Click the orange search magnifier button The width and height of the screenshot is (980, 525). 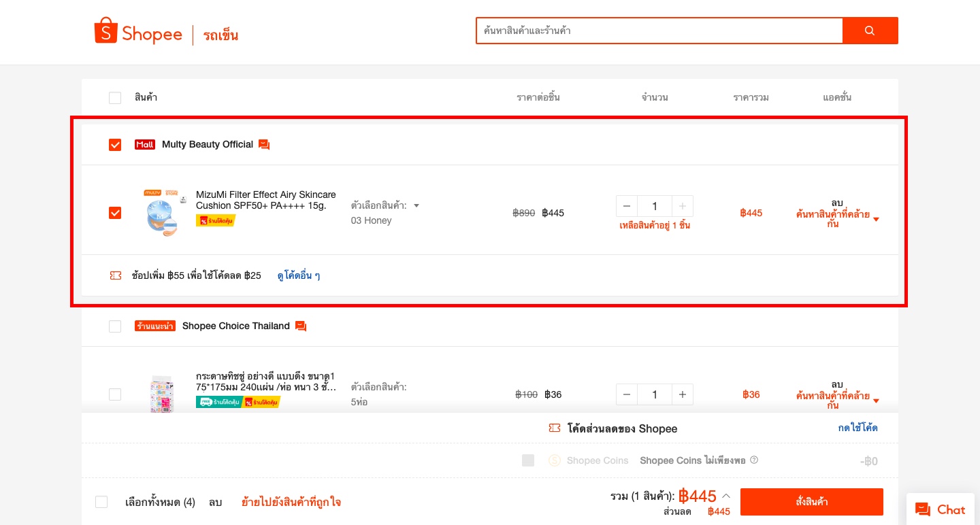pos(870,31)
